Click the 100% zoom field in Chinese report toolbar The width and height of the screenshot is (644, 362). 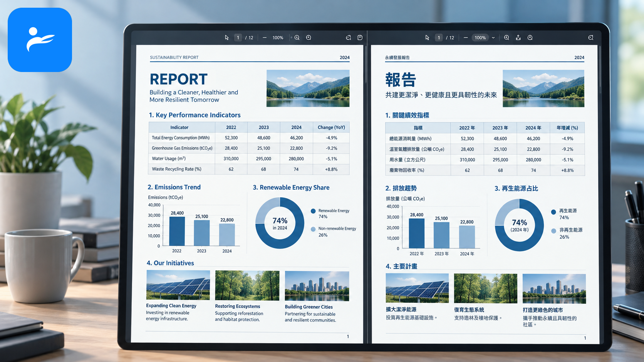tap(480, 38)
